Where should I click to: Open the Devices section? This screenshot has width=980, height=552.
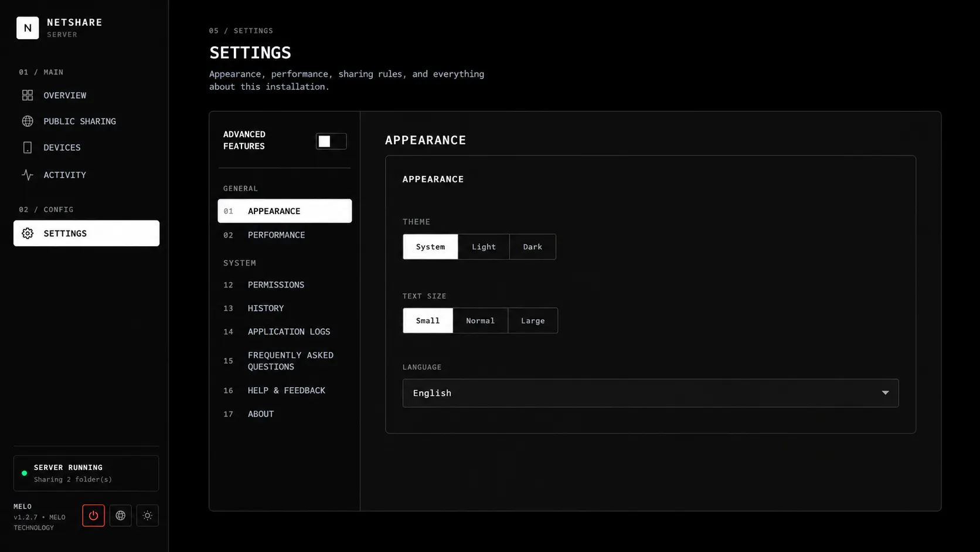pos(86,147)
